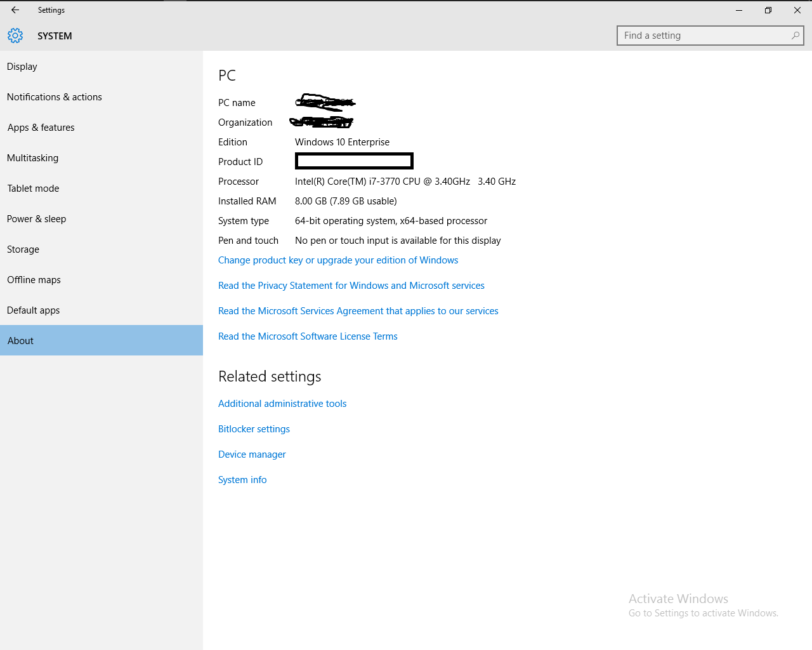Click the back arrow at top left
Screen dimensions: 812x650
pos(14,10)
